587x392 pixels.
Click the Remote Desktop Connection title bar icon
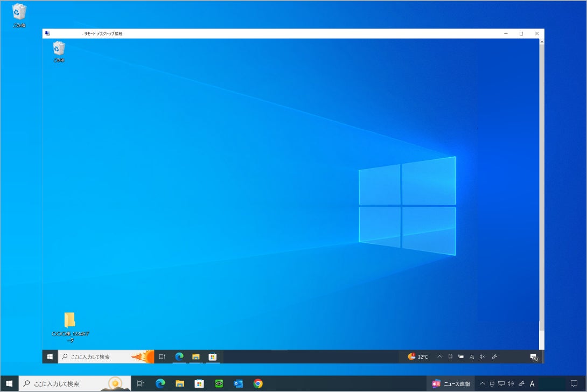tap(47, 34)
